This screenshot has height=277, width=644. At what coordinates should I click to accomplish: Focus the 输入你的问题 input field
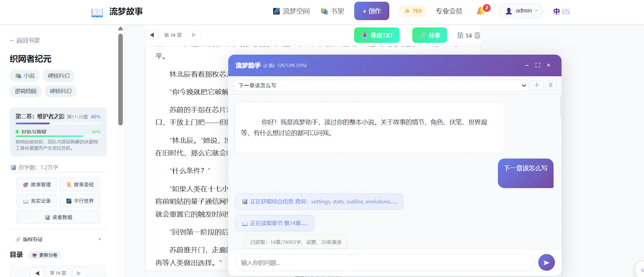(x=385, y=263)
